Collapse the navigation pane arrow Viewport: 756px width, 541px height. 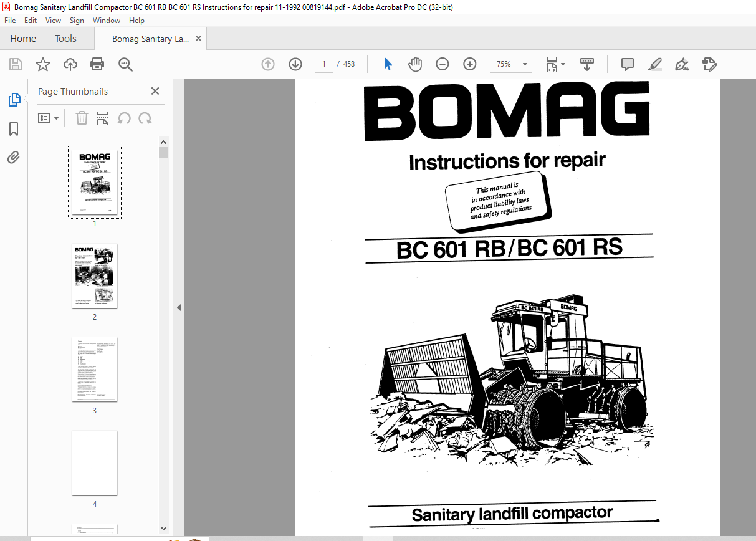click(179, 307)
